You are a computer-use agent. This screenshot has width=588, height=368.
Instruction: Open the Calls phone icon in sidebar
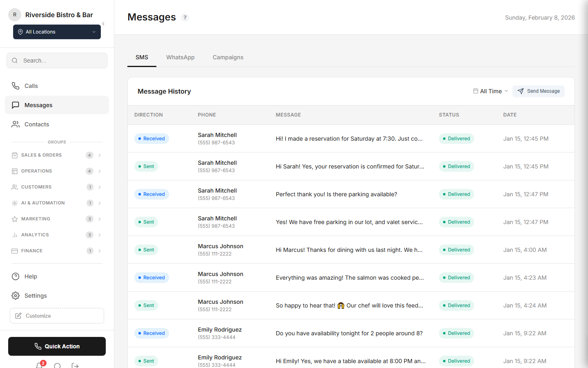click(x=16, y=85)
